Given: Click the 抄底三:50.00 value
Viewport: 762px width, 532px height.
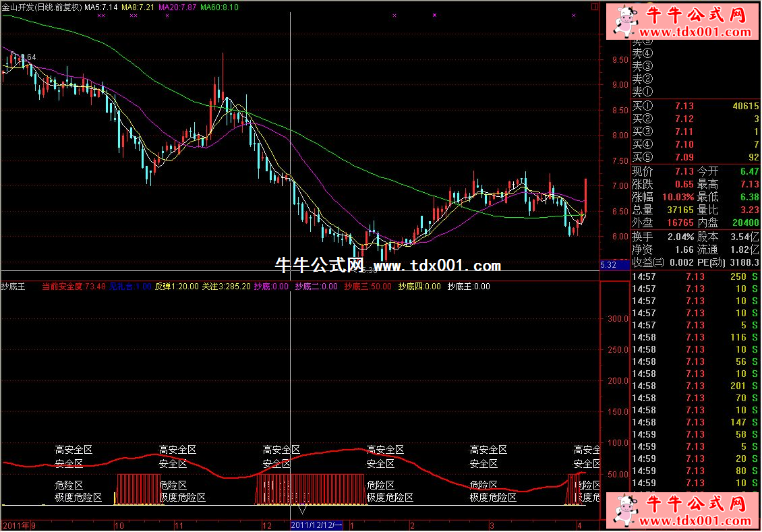Looking at the screenshot, I should [x=368, y=287].
